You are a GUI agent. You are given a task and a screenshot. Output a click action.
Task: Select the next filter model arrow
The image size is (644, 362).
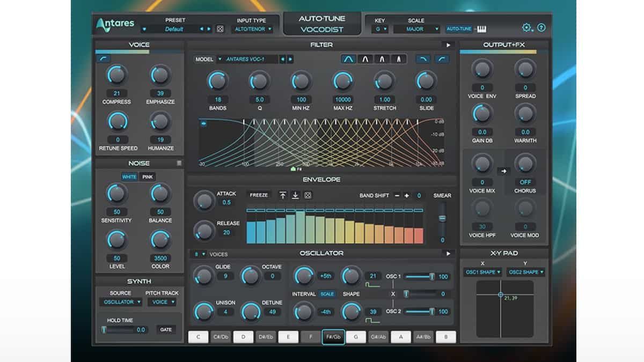[290, 60]
